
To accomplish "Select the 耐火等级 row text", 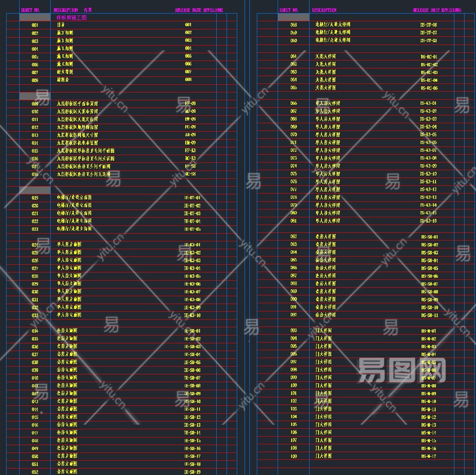I will coord(65,72).
